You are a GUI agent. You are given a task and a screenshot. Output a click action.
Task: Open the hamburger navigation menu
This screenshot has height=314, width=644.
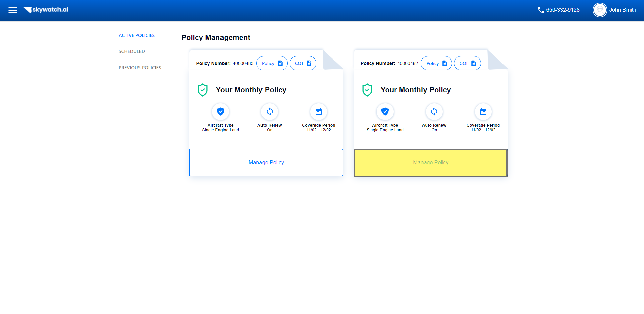[13, 10]
